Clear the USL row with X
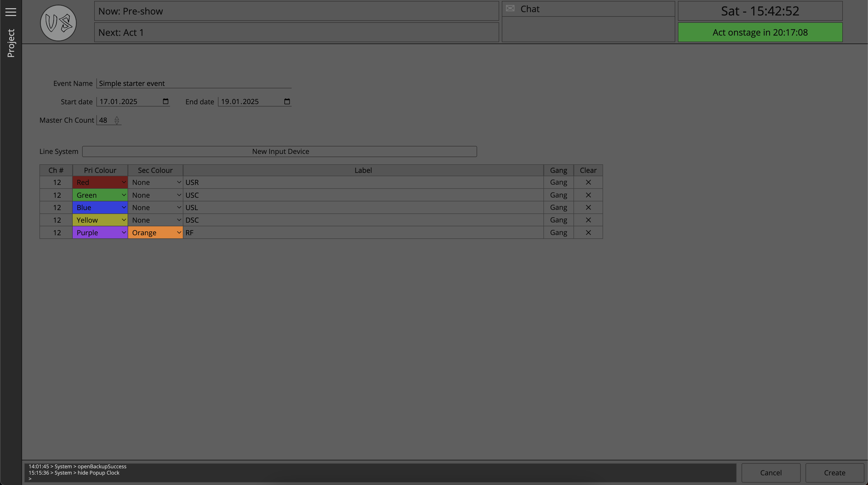Screen dimensions: 868x485 pyautogui.click(x=588, y=207)
